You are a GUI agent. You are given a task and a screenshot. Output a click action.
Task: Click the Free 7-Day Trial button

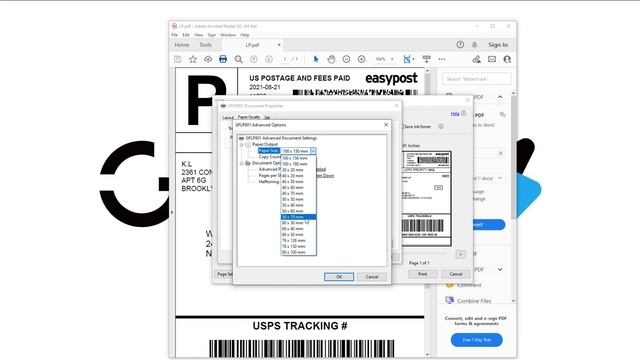coord(477,340)
